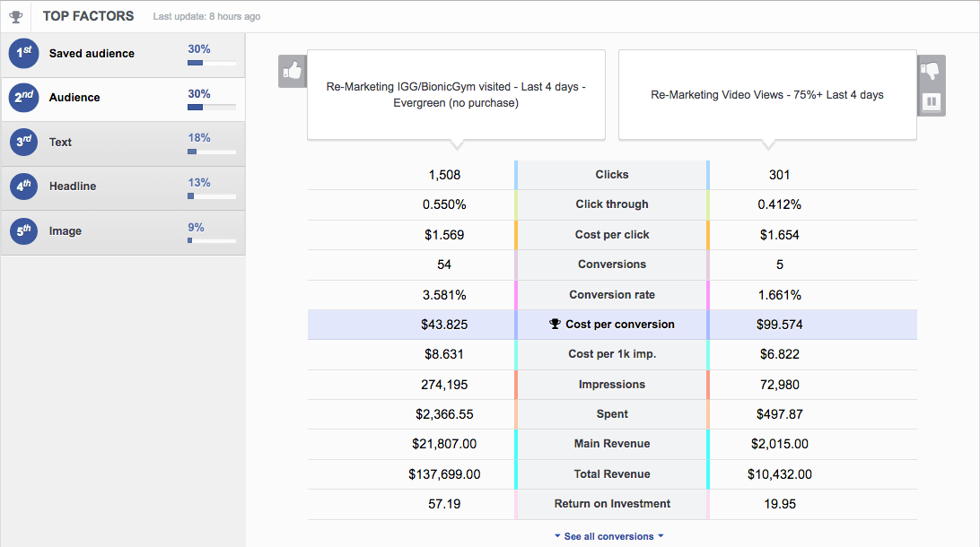Click the thumbs down icon
Screen dimensions: 980x547
point(931,71)
